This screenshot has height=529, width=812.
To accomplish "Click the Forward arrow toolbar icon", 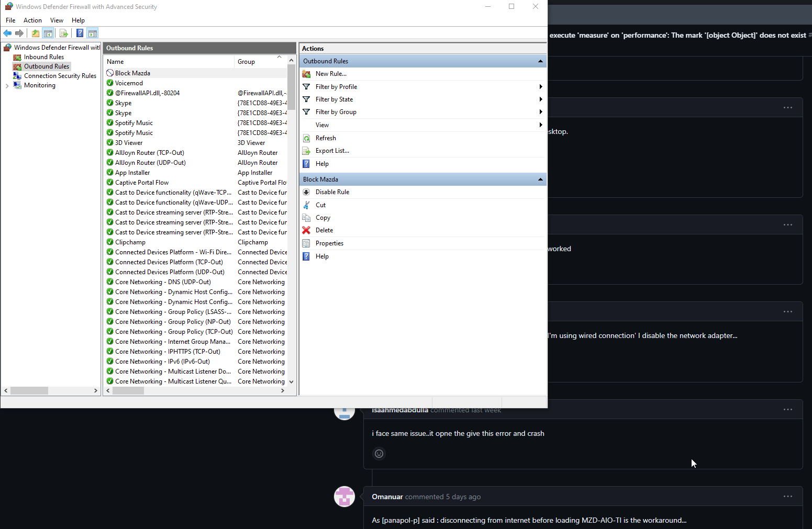I will coord(19,33).
